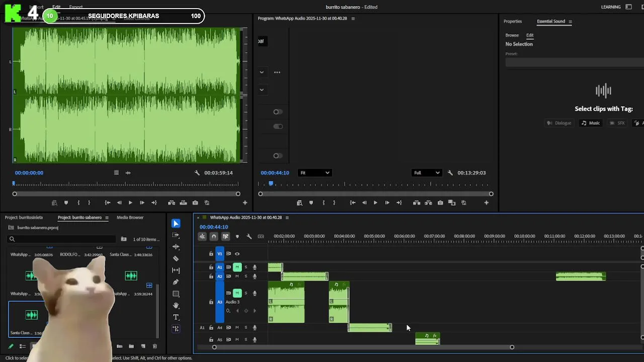Open the Essential Sound Preset dropdown
Screen dimensions: 644x362
pyautogui.click(x=575, y=62)
